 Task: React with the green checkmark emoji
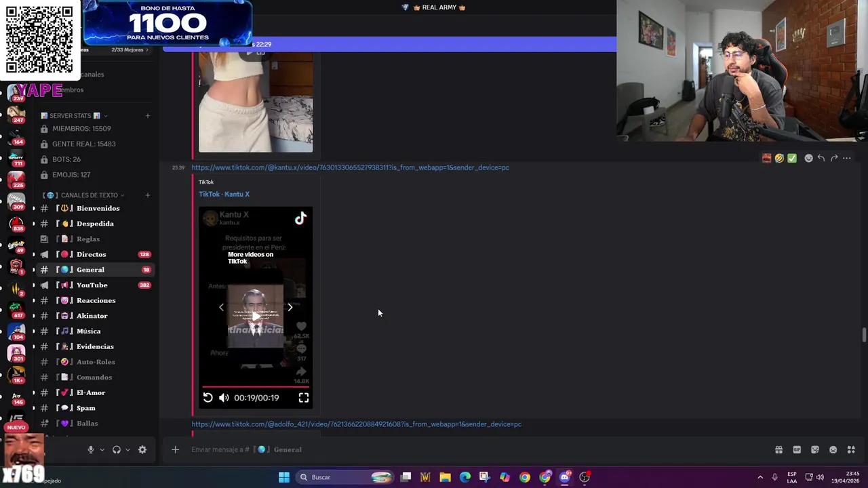pos(792,158)
